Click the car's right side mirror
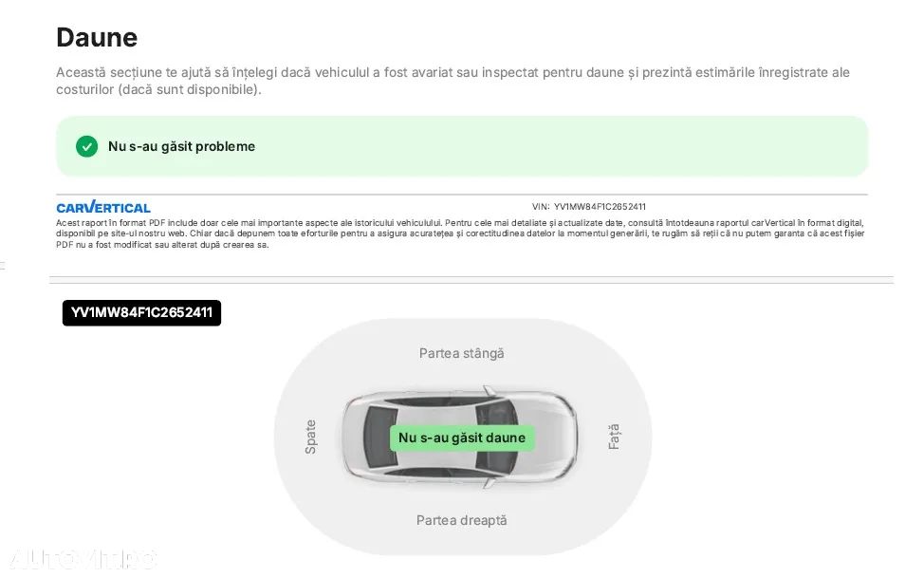The image size is (924, 578). (x=488, y=484)
